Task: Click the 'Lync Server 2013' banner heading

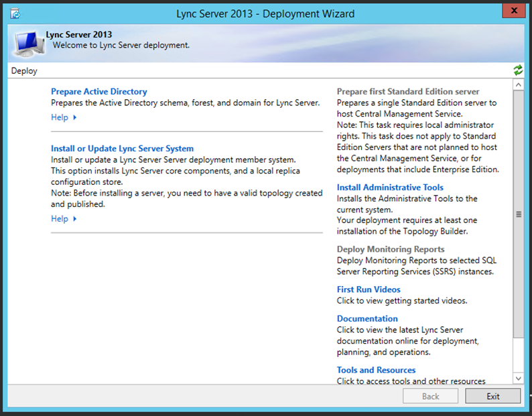Action: click(x=79, y=35)
